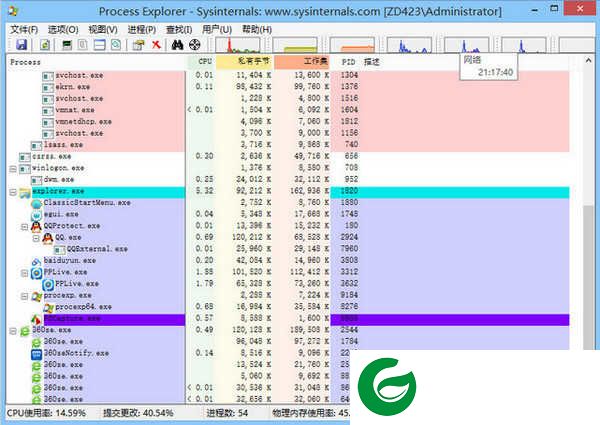Click the baiduyun.exe cloud icon
Viewport: 600px width, 425px height.
(36, 262)
